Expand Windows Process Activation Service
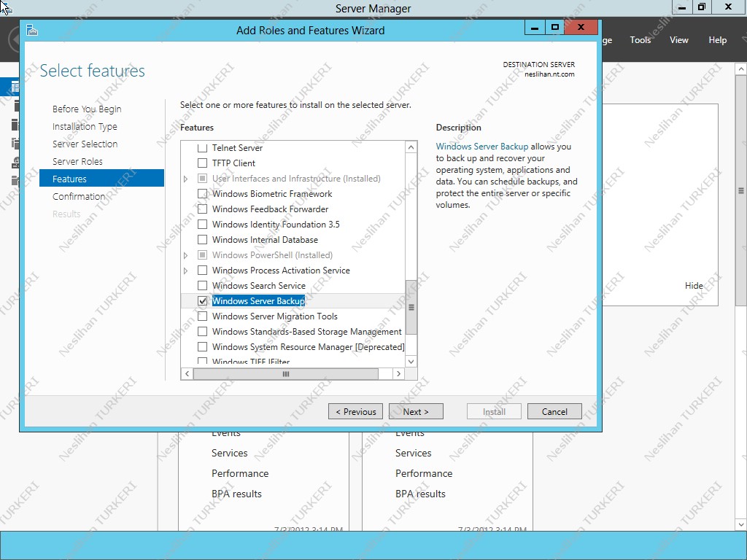This screenshot has width=747, height=560. click(x=185, y=270)
